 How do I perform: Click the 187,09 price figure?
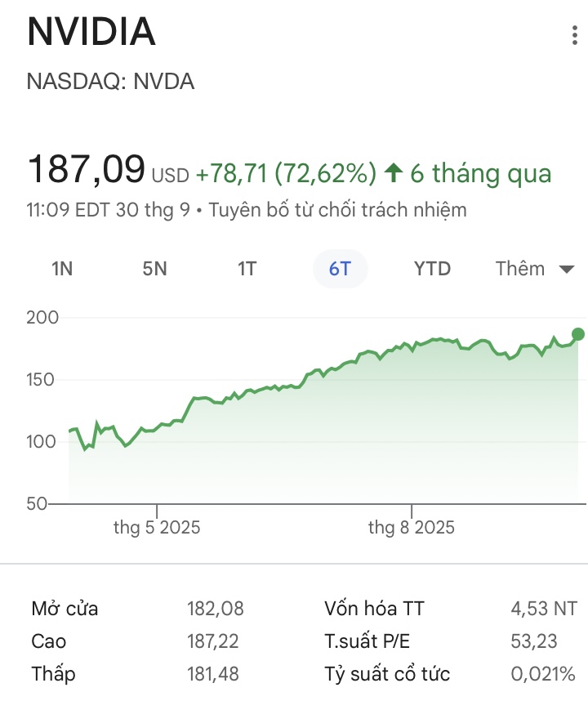click(x=86, y=170)
